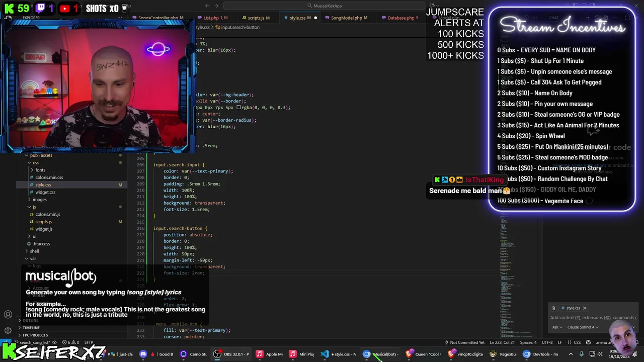The image size is (644, 362).
Task: Open the Accounts icon in the activity bar
Action: [8, 315]
